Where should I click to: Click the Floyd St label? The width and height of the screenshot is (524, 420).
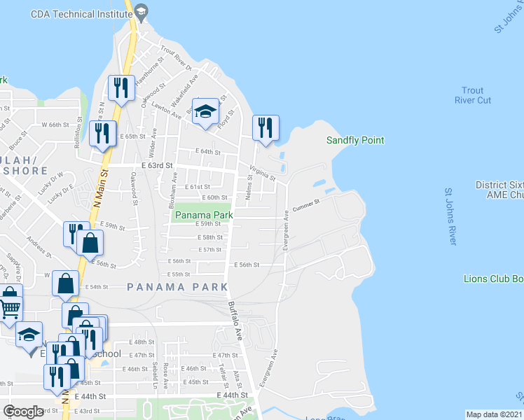226,120
